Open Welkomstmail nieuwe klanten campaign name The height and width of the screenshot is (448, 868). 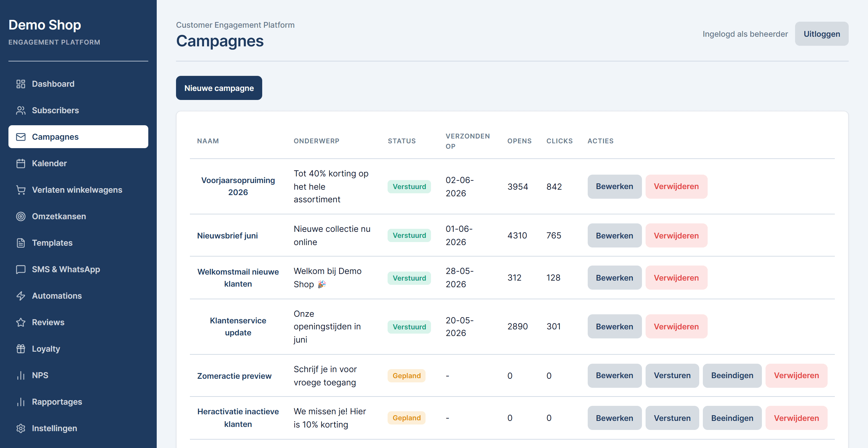(x=238, y=278)
